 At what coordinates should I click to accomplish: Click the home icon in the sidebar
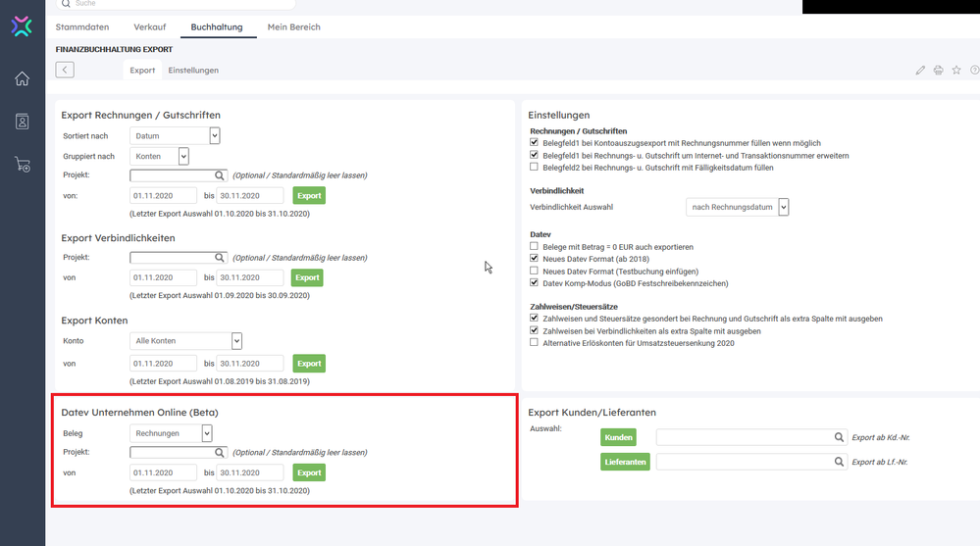point(22,78)
